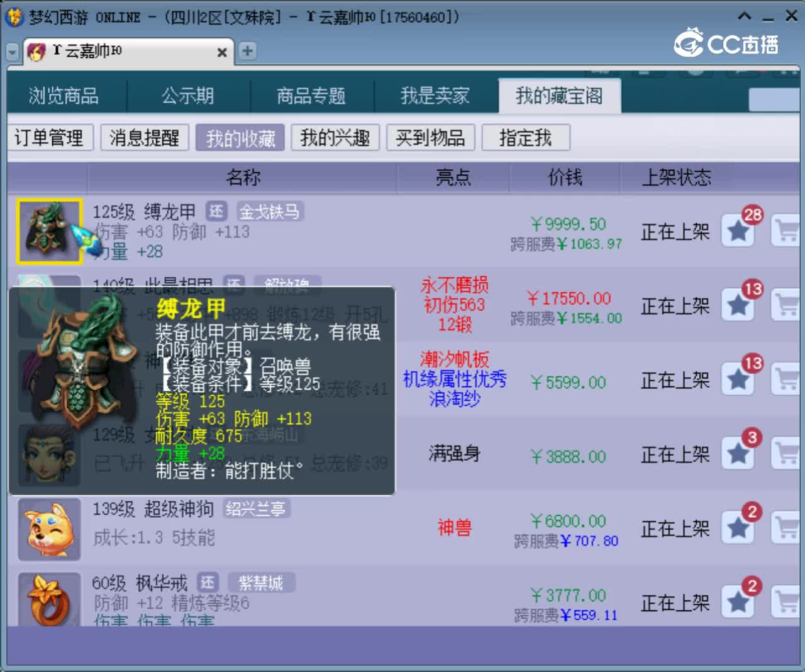Click price ¥9999.50
The image size is (805, 672).
coord(568,225)
